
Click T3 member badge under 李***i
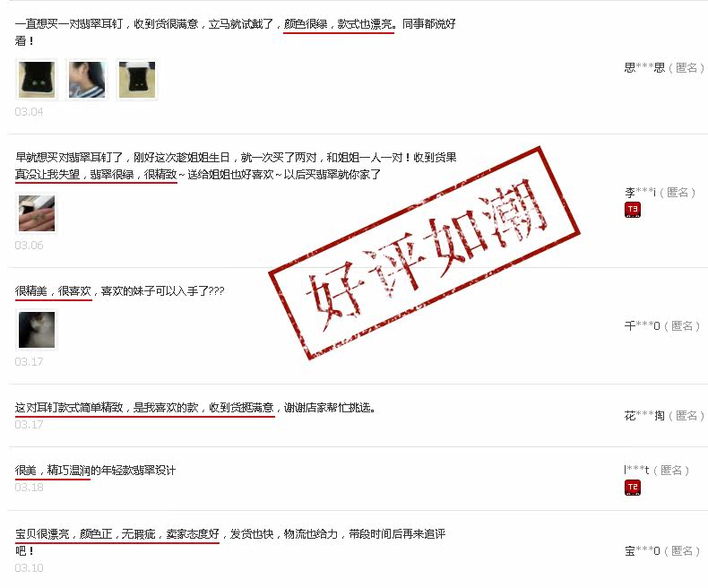click(x=633, y=210)
